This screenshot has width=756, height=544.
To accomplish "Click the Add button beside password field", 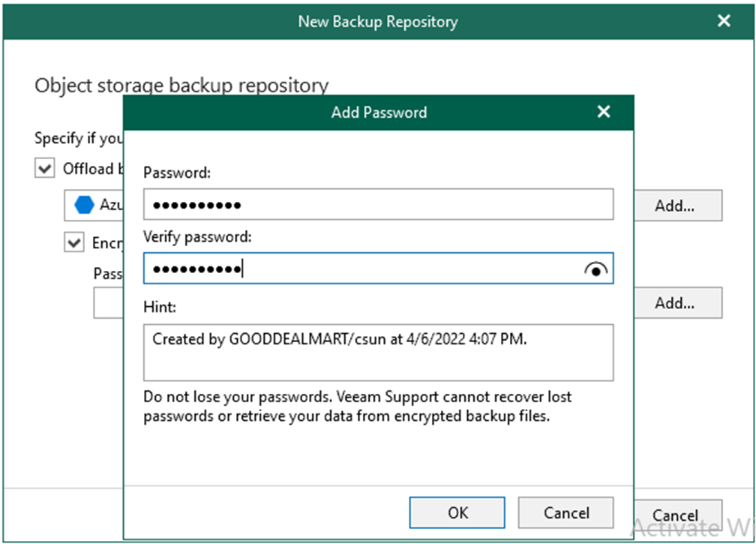I will click(x=678, y=303).
